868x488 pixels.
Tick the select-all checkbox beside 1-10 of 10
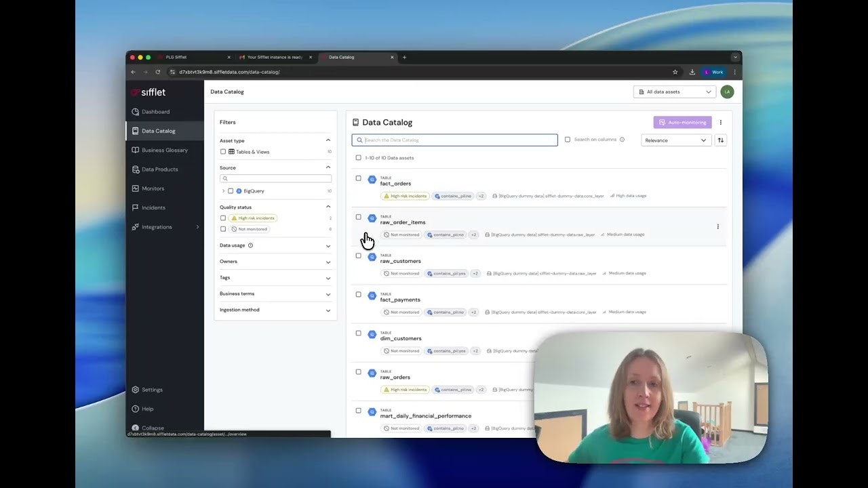coord(359,158)
